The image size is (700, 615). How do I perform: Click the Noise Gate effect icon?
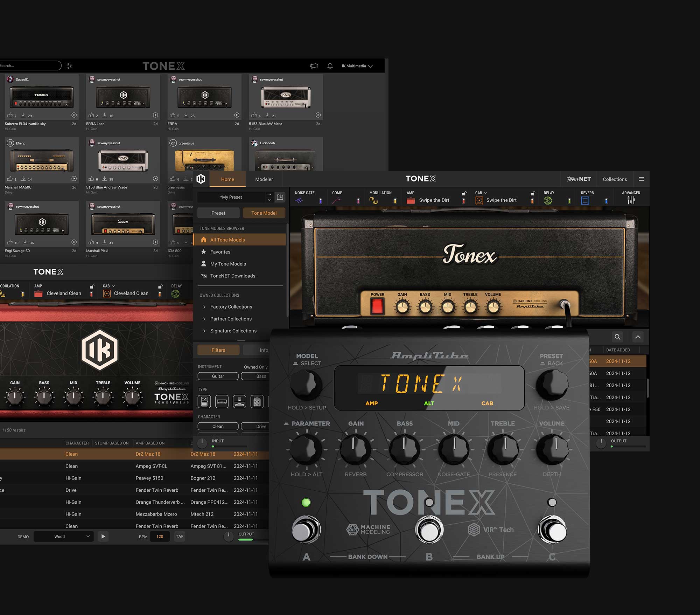tap(299, 201)
